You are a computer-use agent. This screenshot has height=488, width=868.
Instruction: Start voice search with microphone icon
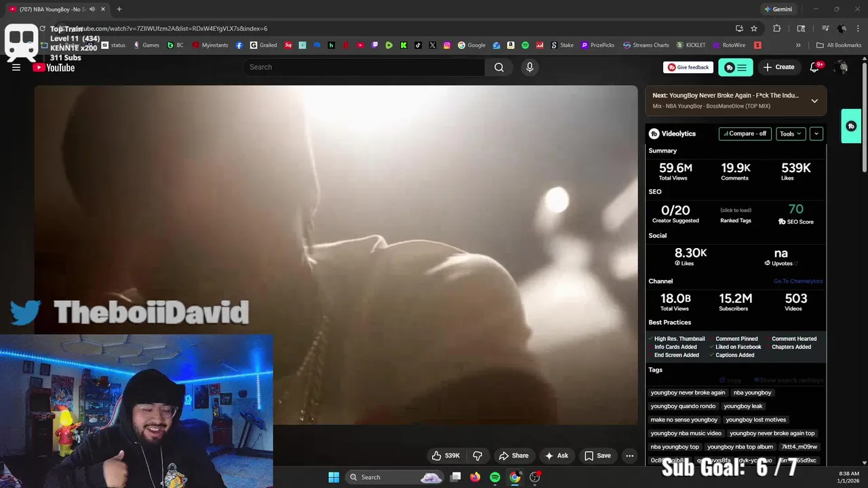(530, 67)
